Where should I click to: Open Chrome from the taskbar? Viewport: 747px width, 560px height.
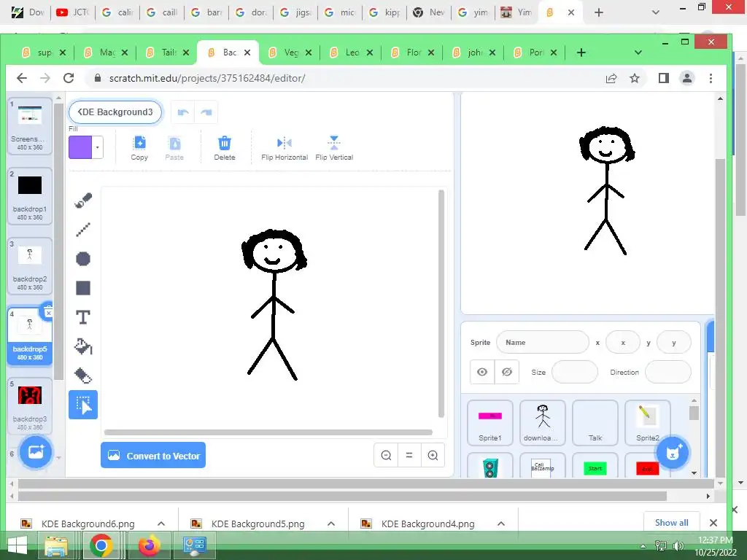(x=101, y=545)
